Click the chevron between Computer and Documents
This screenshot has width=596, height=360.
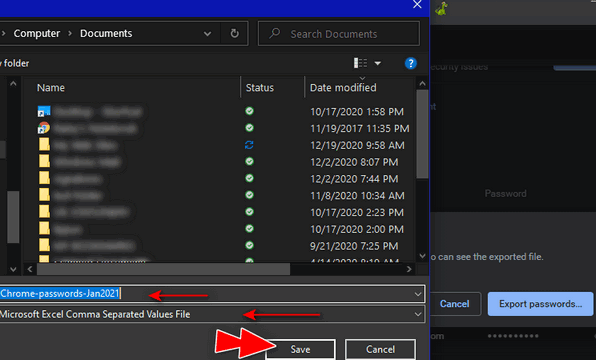click(x=70, y=33)
